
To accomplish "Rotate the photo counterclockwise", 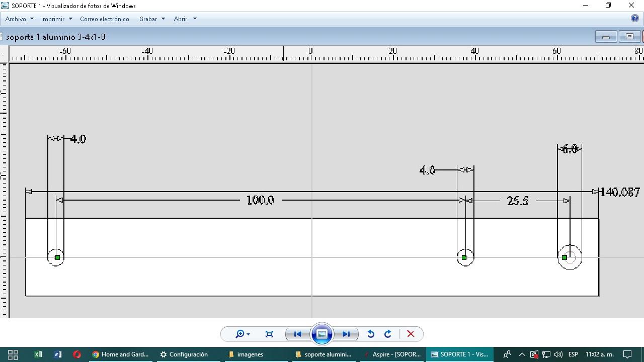I will coord(371,334).
